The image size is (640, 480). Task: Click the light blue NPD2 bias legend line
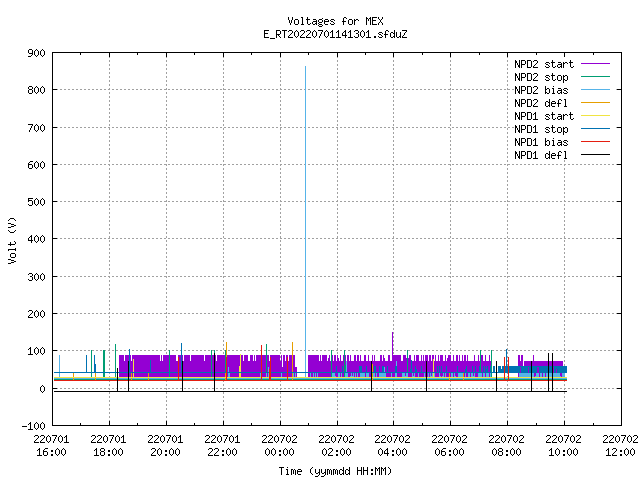tap(595, 90)
